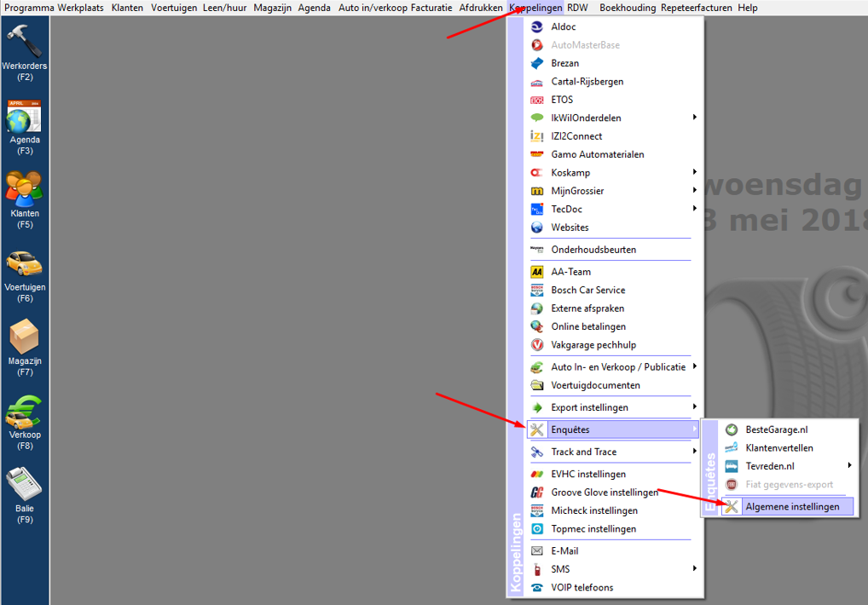Click the Groove Glove icon
This screenshot has width=868, height=605.
(537, 493)
